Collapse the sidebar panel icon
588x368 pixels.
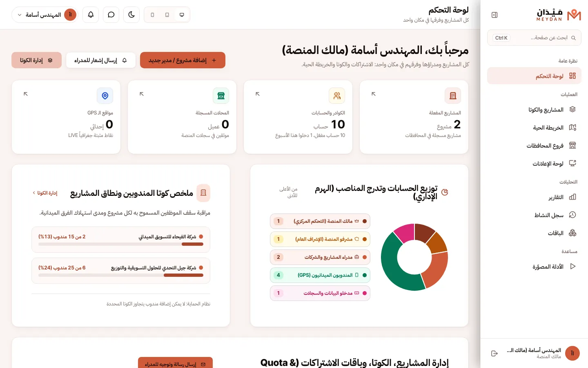click(494, 15)
